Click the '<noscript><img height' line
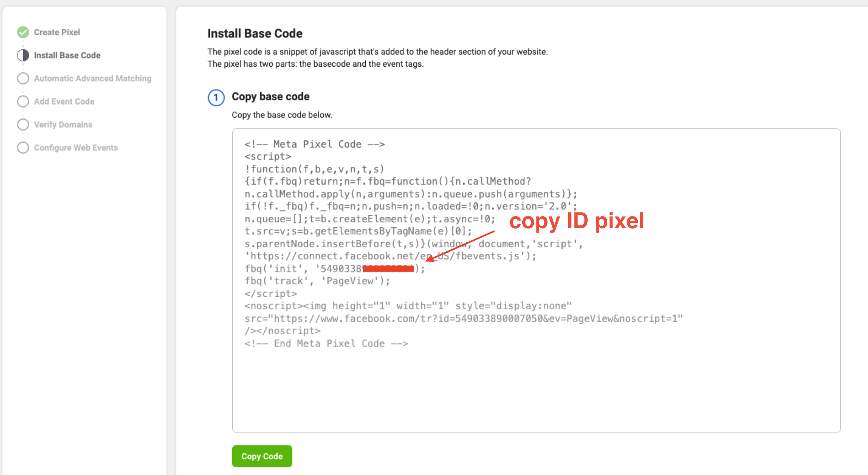Image resolution: width=868 pixels, height=475 pixels. [408, 306]
